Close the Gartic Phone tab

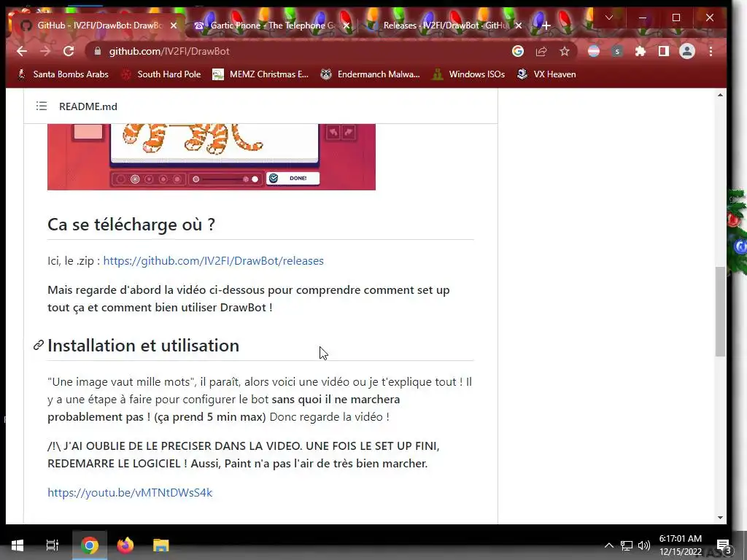coord(347,26)
